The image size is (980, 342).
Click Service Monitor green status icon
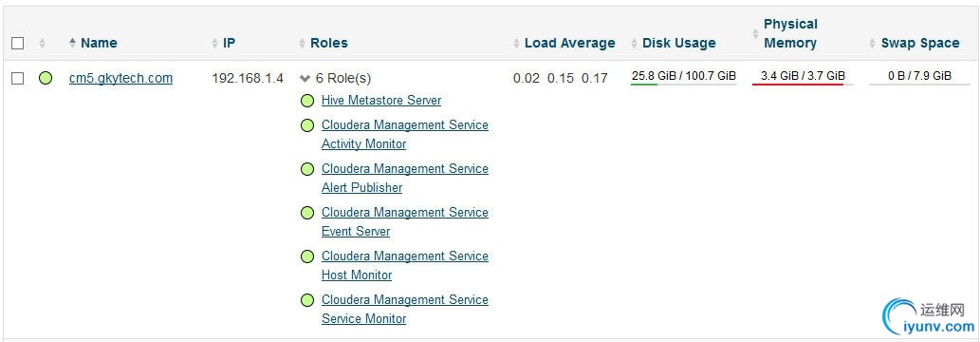(x=306, y=300)
